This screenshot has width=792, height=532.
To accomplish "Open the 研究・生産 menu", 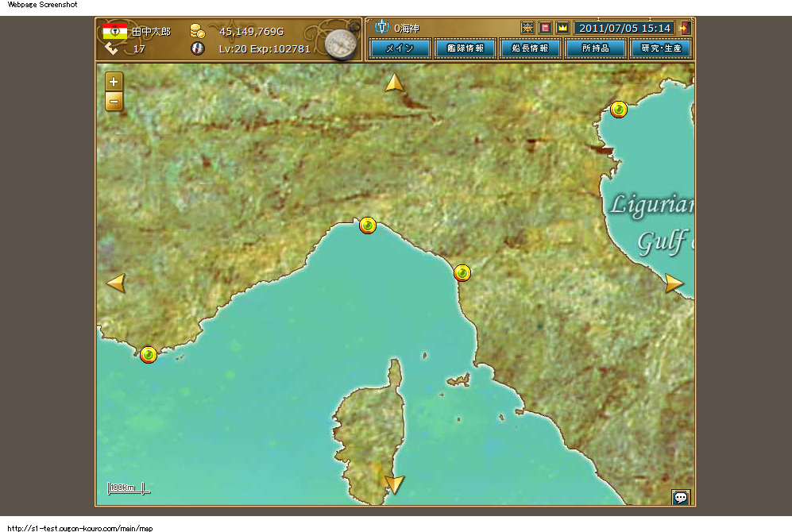I will (660, 48).
